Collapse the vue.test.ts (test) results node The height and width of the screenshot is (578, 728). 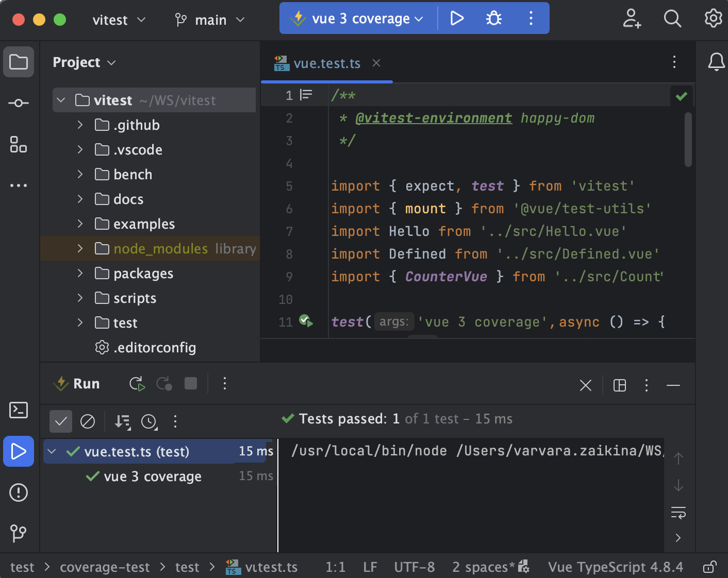(x=52, y=451)
